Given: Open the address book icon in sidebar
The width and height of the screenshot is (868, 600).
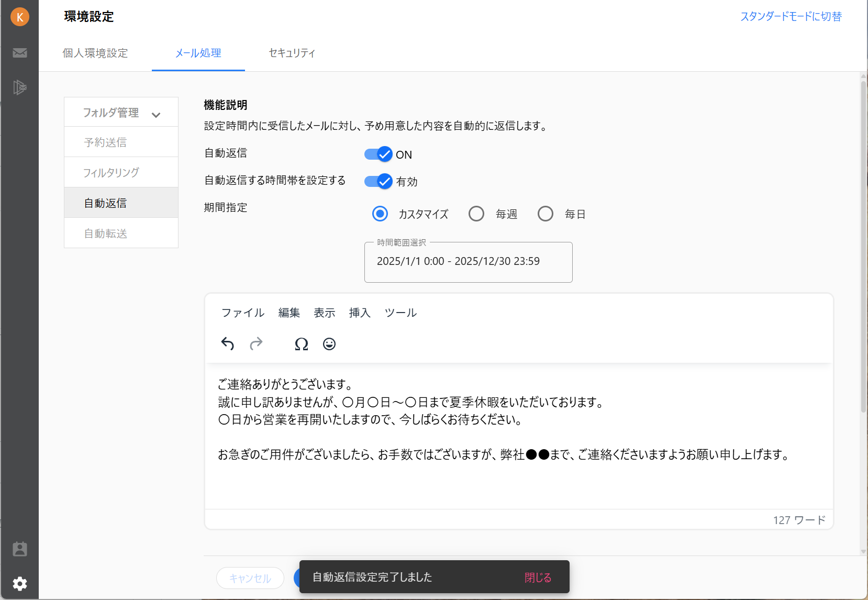Looking at the screenshot, I should 20,549.
